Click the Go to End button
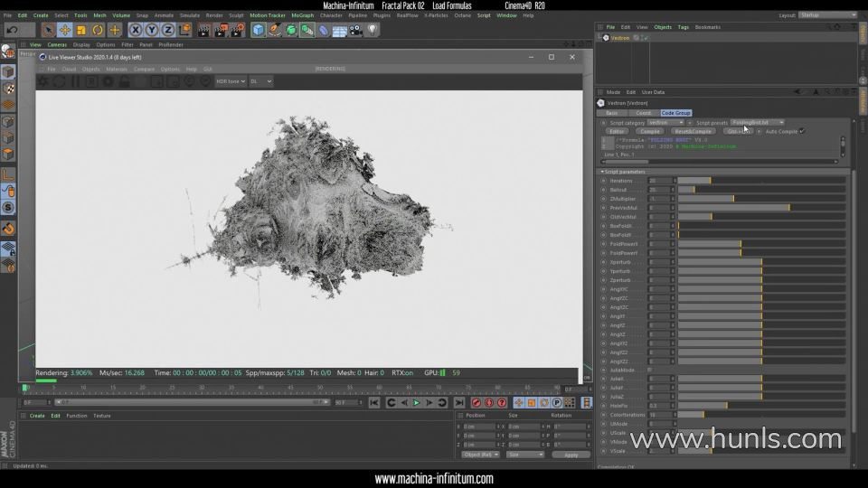868x488 pixels. [459, 402]
